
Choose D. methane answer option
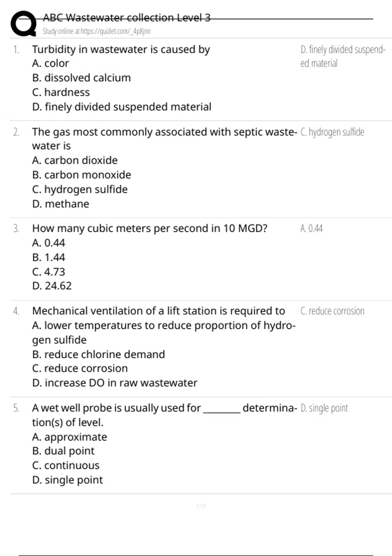pos(61,204)
